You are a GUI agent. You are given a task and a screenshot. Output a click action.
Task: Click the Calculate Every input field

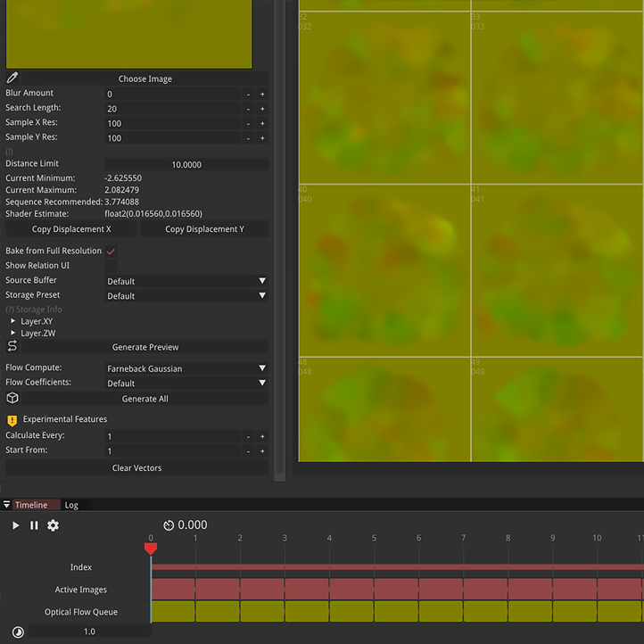point(172,436)
